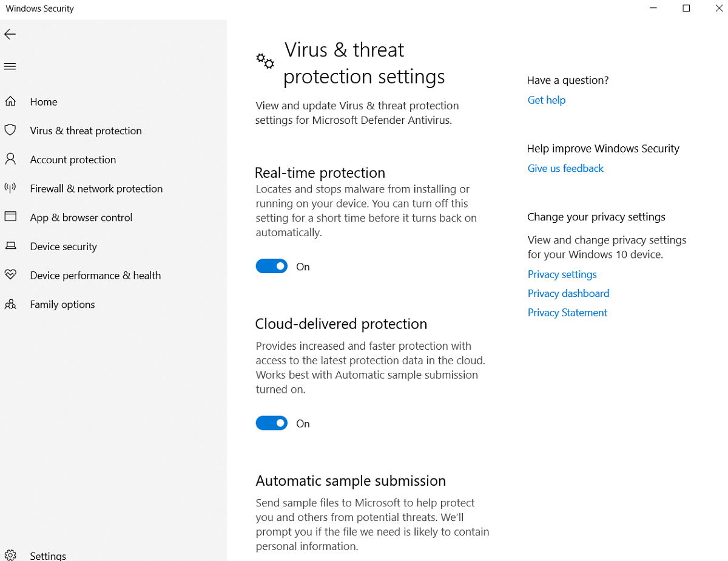Click the Home icon in the sidebar

[x=10, y=101]
